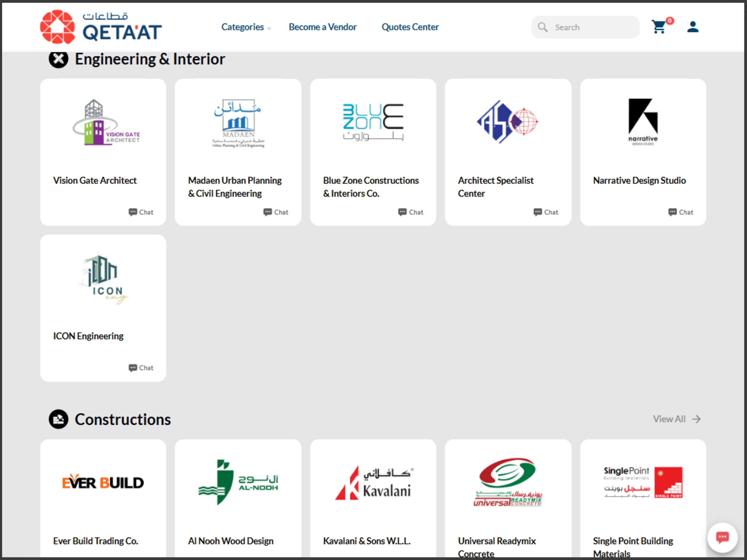
Task: Click View All for Constructions
Action: click(x=676, y=419)
